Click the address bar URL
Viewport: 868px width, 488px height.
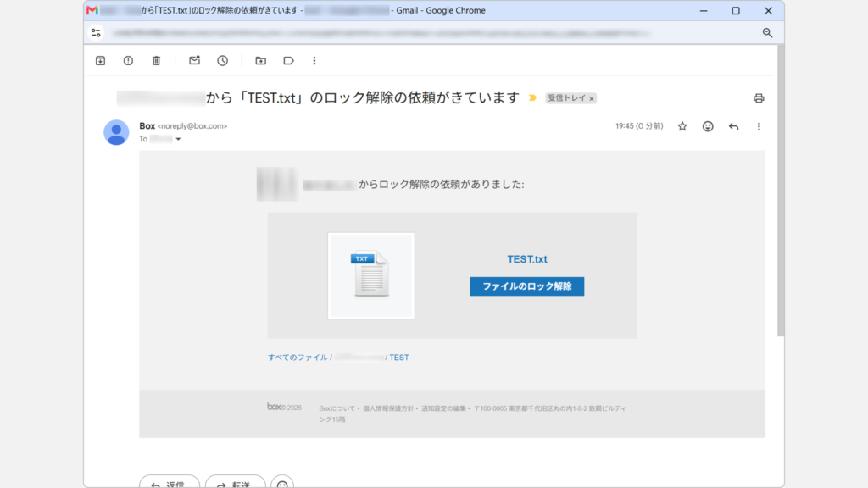click(382, 33)
